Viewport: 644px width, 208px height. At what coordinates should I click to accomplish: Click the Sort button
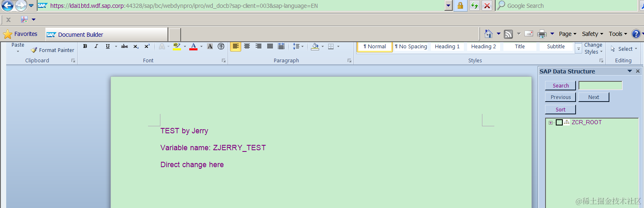pos(560,109)
